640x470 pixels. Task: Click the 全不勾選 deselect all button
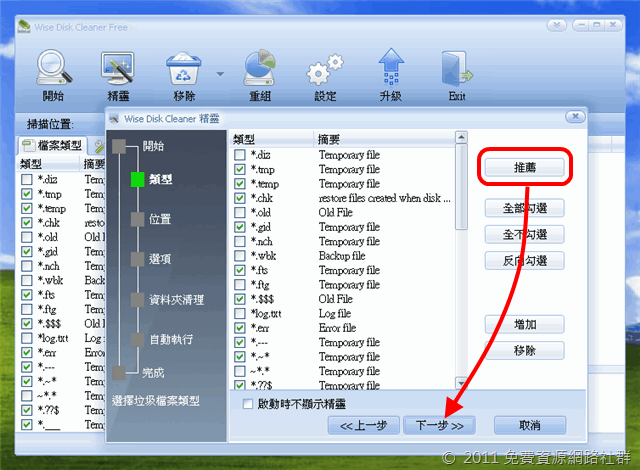point(524,234)
